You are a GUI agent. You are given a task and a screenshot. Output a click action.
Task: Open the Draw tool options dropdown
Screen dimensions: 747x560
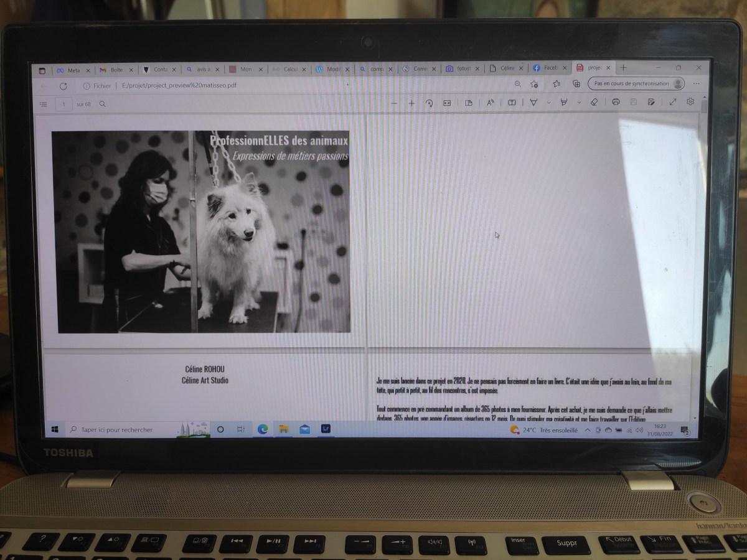pyautogui.click(x=548, y=103)
